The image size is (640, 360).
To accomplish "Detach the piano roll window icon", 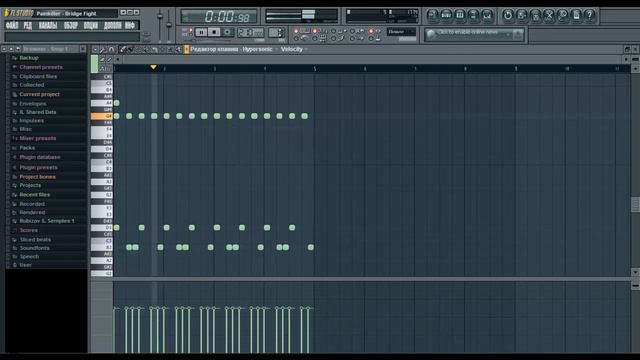I will (x=627, y=49).
